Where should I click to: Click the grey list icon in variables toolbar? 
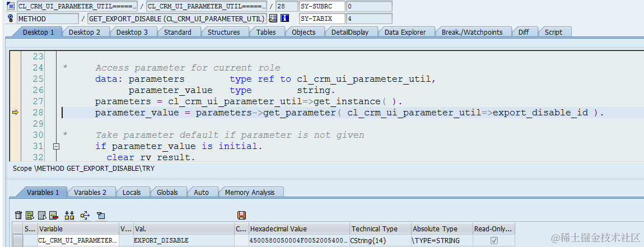41,215
